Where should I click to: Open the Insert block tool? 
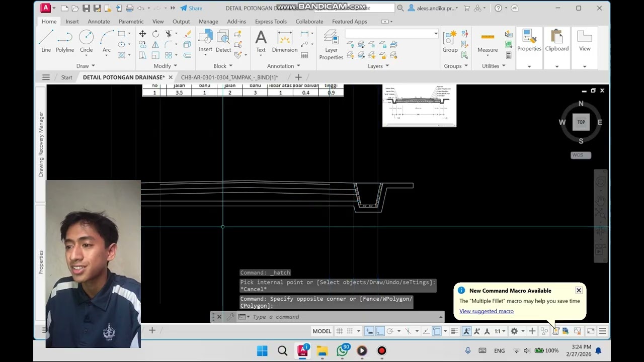pyautogui.click(x=205, y=41)
